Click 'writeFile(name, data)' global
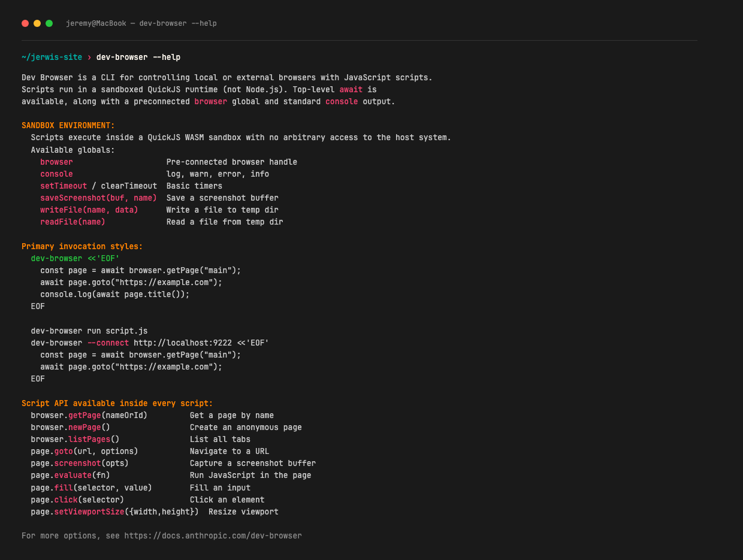This screenshot has width=743, height=560. [89, 210]
